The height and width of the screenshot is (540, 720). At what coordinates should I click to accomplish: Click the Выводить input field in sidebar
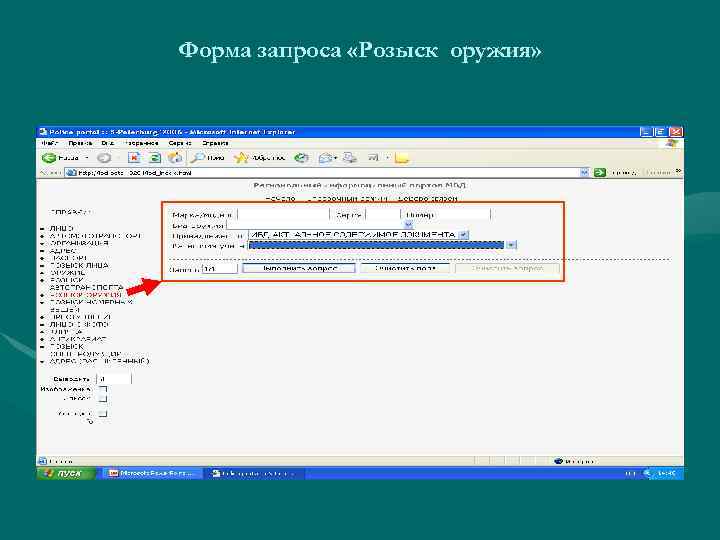pyautogui.click(x=114, y=379)
